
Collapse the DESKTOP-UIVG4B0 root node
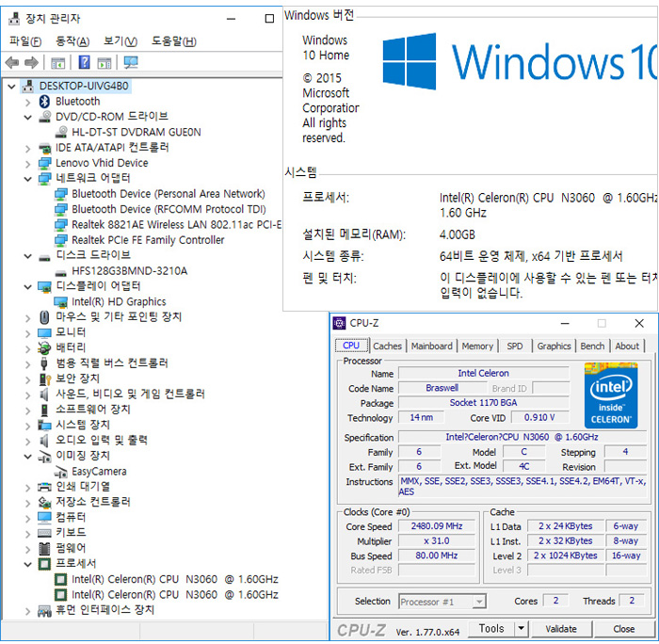pos(11,87)
